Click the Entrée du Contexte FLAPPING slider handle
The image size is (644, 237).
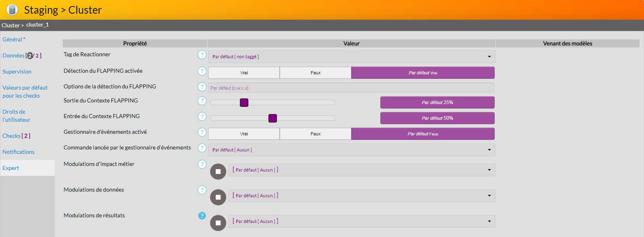tap(272, 118)
